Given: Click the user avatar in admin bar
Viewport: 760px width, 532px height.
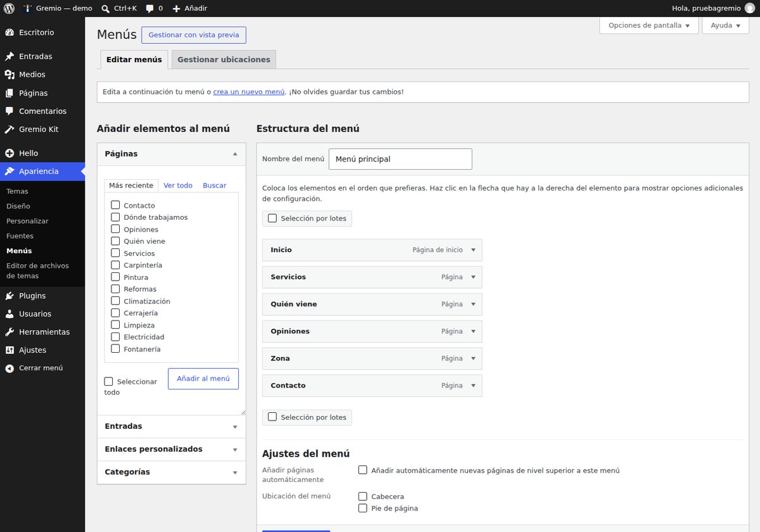Looking at the screenshot, I should [x=750, y=8].
